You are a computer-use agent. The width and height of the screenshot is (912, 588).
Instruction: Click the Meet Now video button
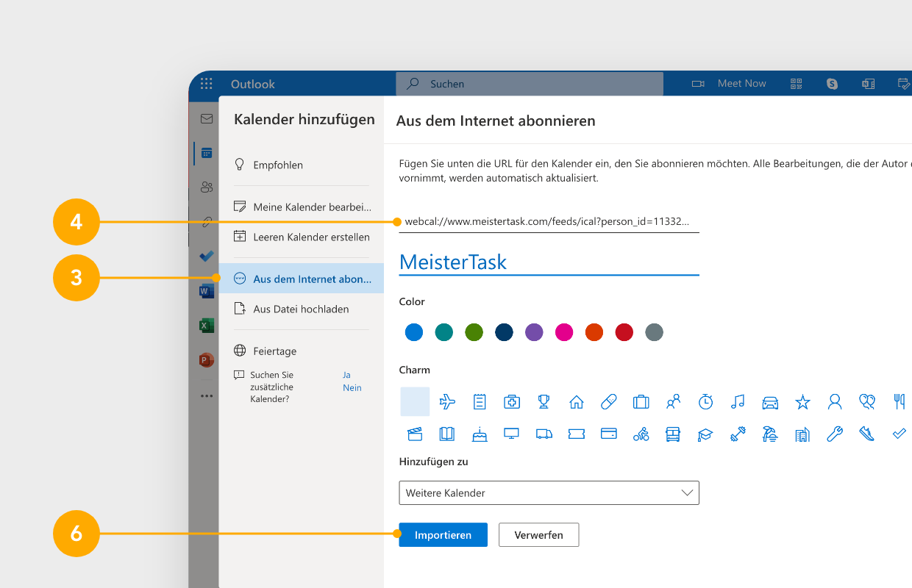729,84
